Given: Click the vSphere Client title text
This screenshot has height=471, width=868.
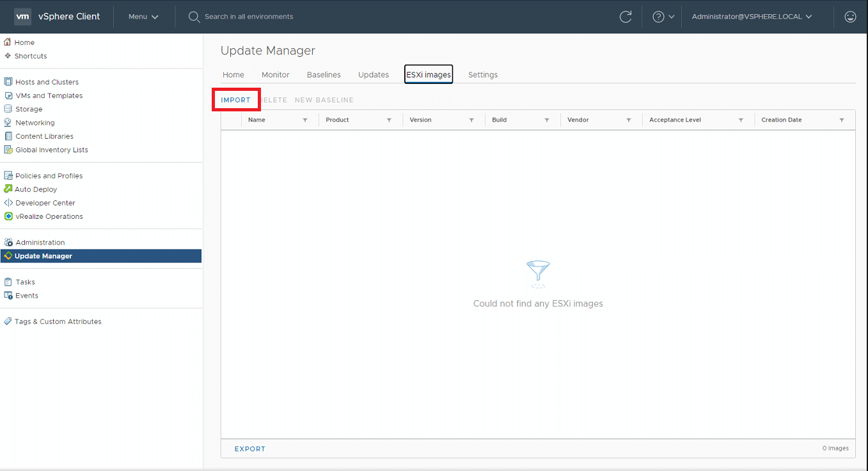Looking at the screenshot, I should (x=70, y=17).
